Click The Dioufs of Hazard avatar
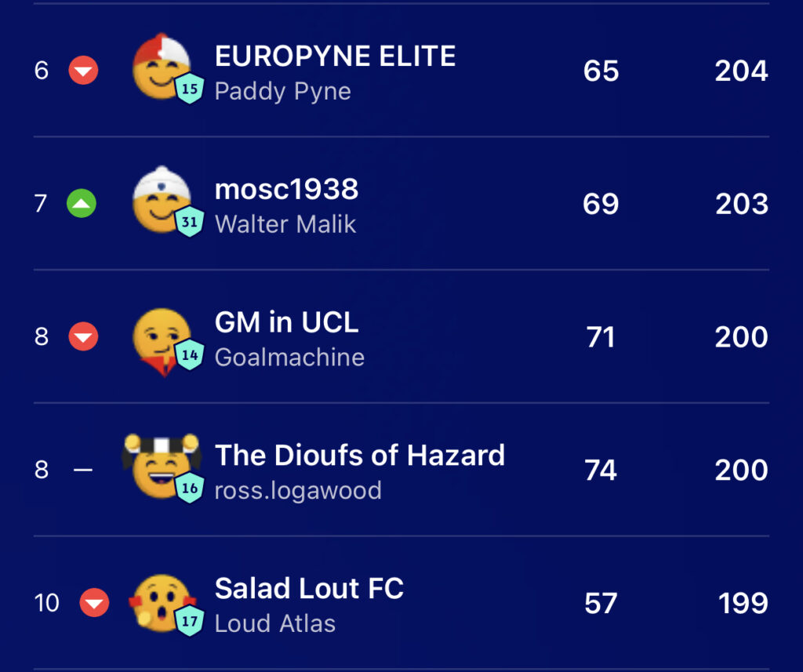 click(162, 466)
